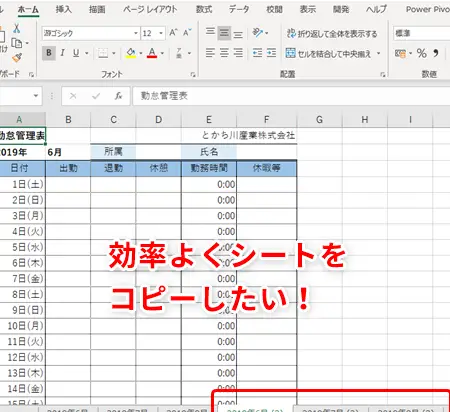Apply top vertical alignment

[210, 32]
